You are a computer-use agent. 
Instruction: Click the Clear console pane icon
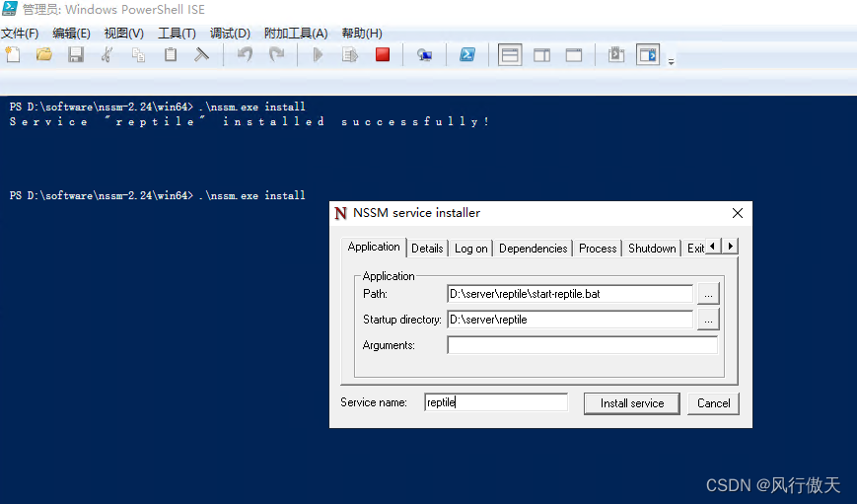click(202, 54)
